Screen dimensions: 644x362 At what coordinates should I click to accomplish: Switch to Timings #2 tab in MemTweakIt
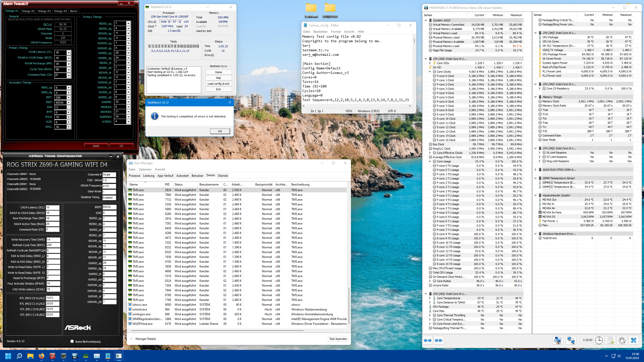click(28, 11)
